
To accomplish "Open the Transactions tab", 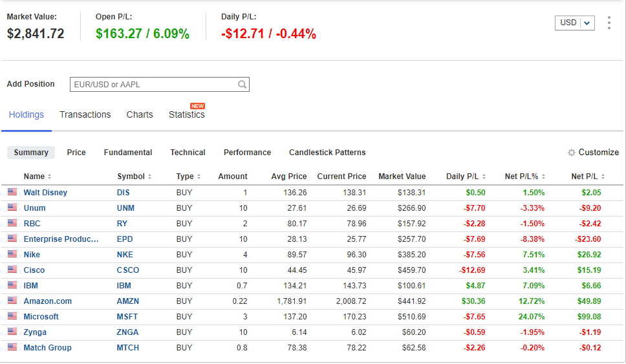I will tap(85, 114).
